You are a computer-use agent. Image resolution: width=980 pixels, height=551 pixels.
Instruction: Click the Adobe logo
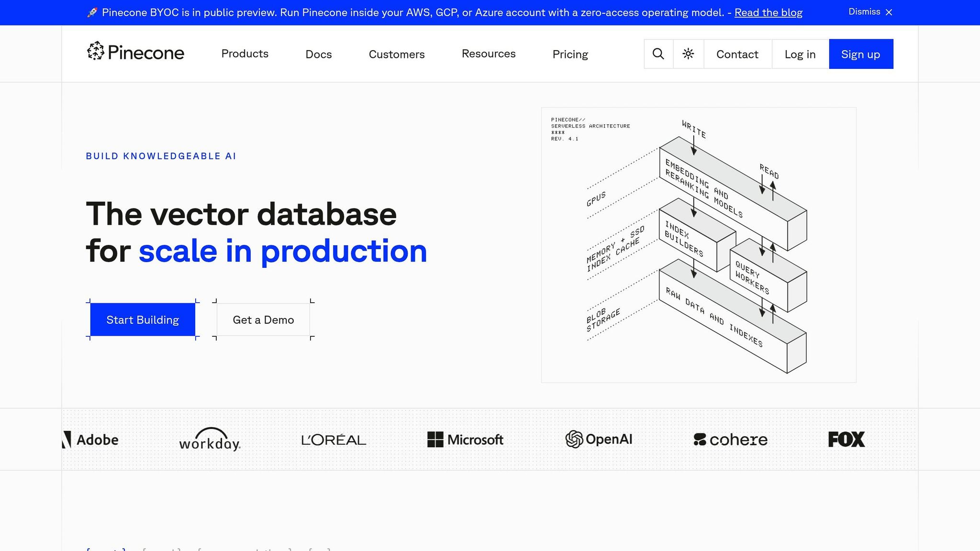pos(91,440)
